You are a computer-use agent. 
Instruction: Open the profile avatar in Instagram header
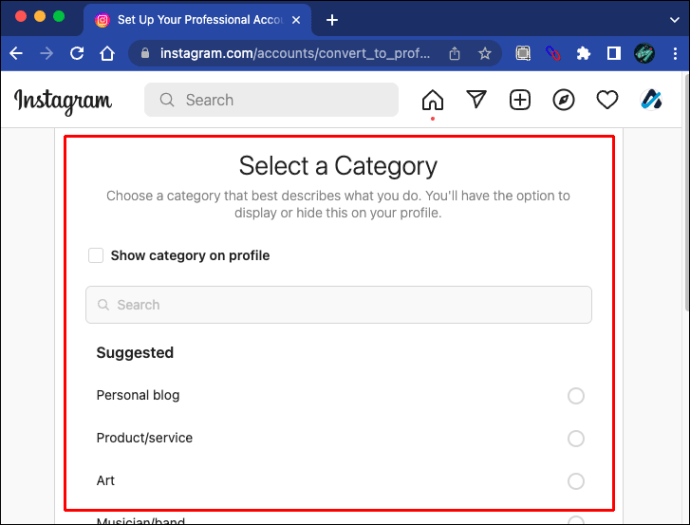tap(652, 100)
